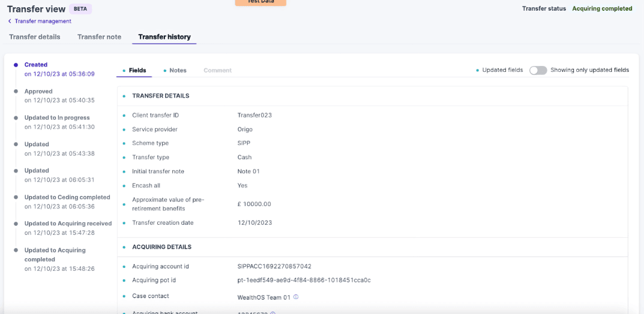Select the Notes sub-tab
Viewport: 644px width, 314px height.
(x=178, y=71)
